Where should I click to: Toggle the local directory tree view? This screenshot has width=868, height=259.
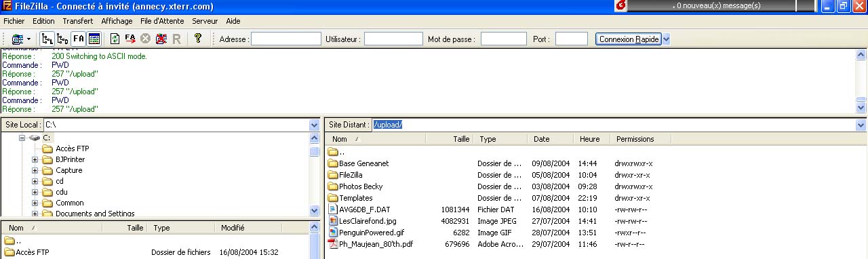[47, 39]
